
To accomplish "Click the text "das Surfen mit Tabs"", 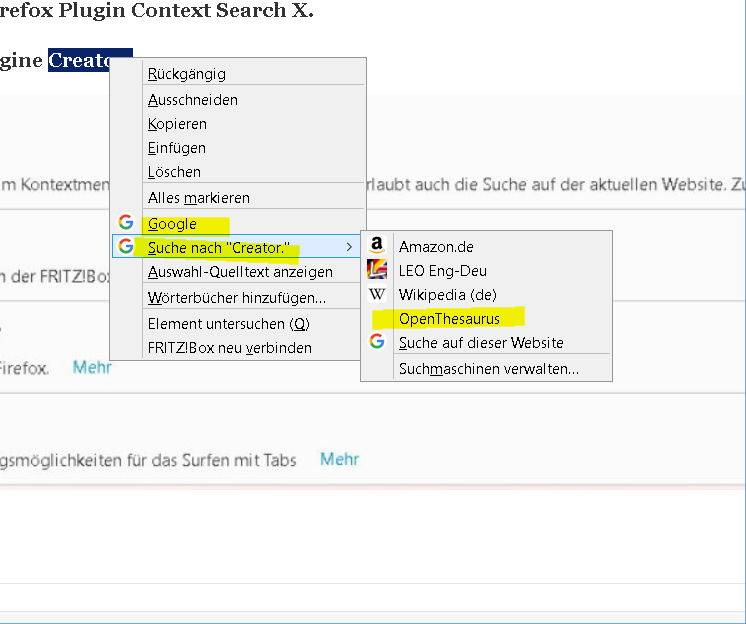I will click(224, 460).
